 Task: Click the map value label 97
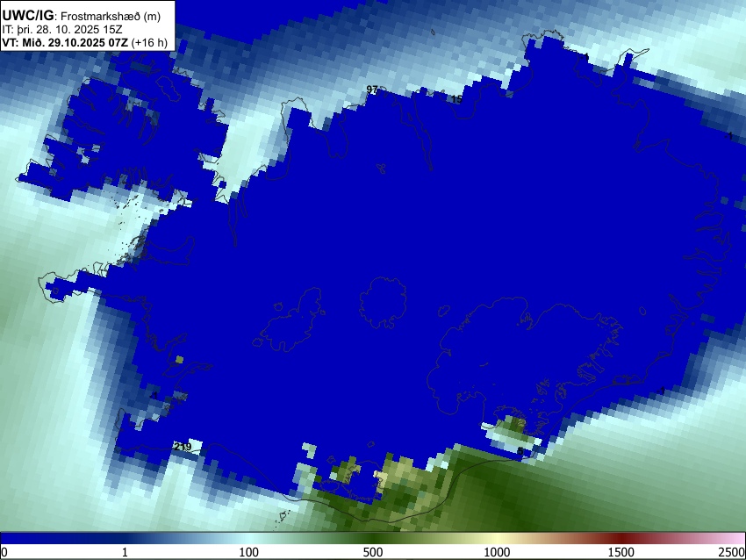click(372, 90)
